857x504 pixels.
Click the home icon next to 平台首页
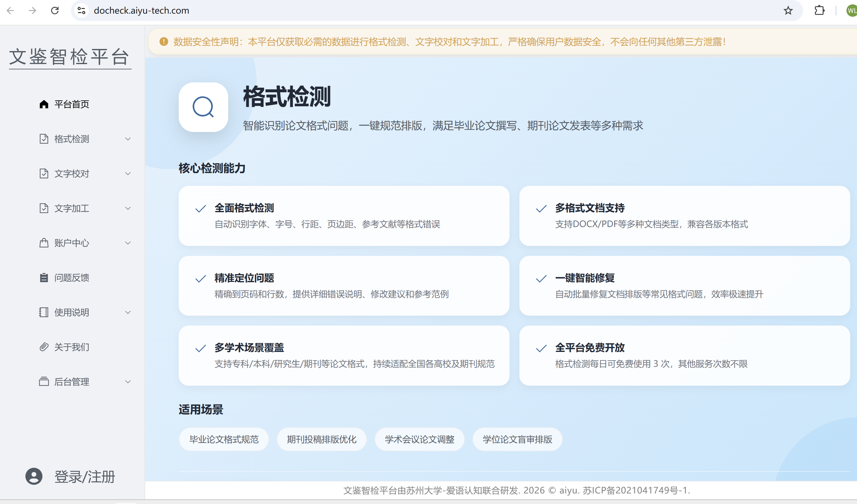(x=44, y=104)
